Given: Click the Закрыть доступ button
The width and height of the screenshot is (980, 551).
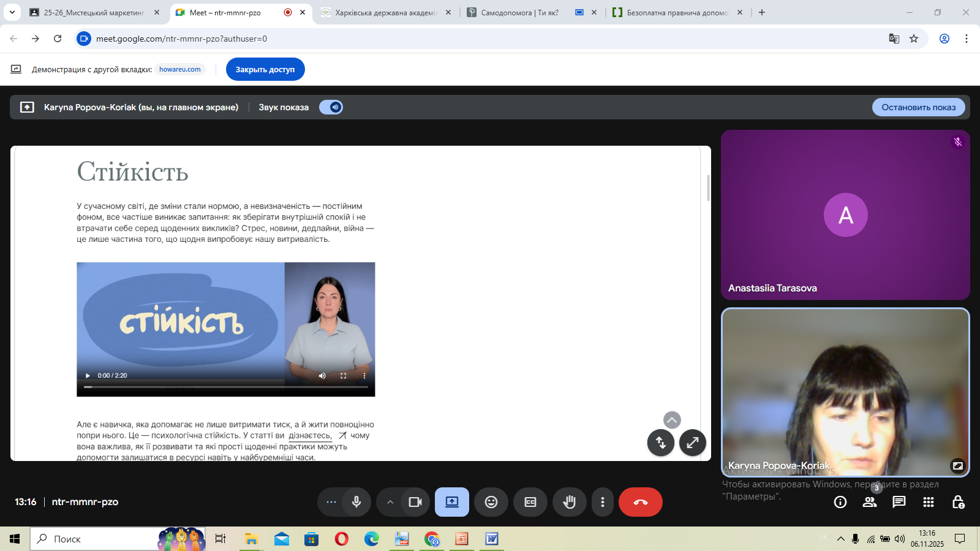Looking at the screenshot, I should 265,69.
